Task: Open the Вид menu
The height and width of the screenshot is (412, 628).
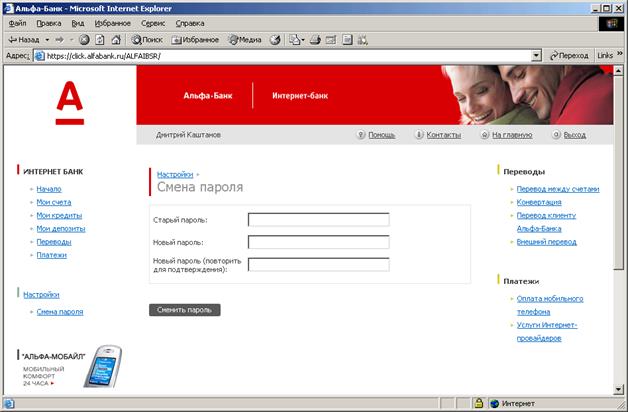Action: tap(78, 23)
